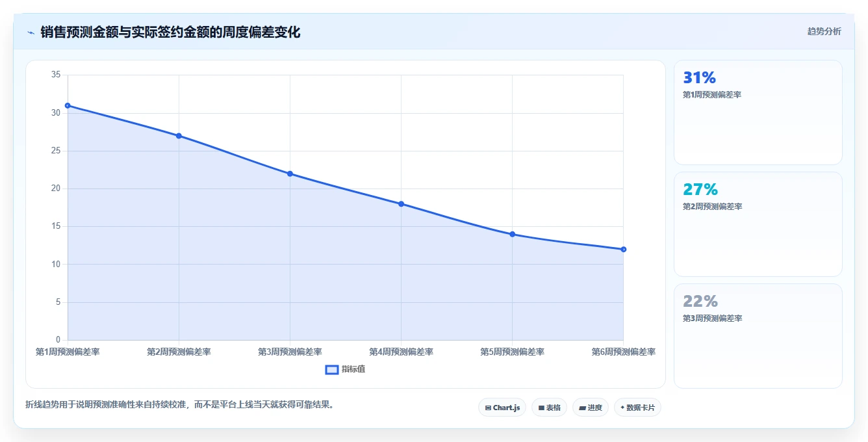This screenshot has height=442, width=868.
Task: Click the y-axis value 0
Action: click(x=58, y=340)
